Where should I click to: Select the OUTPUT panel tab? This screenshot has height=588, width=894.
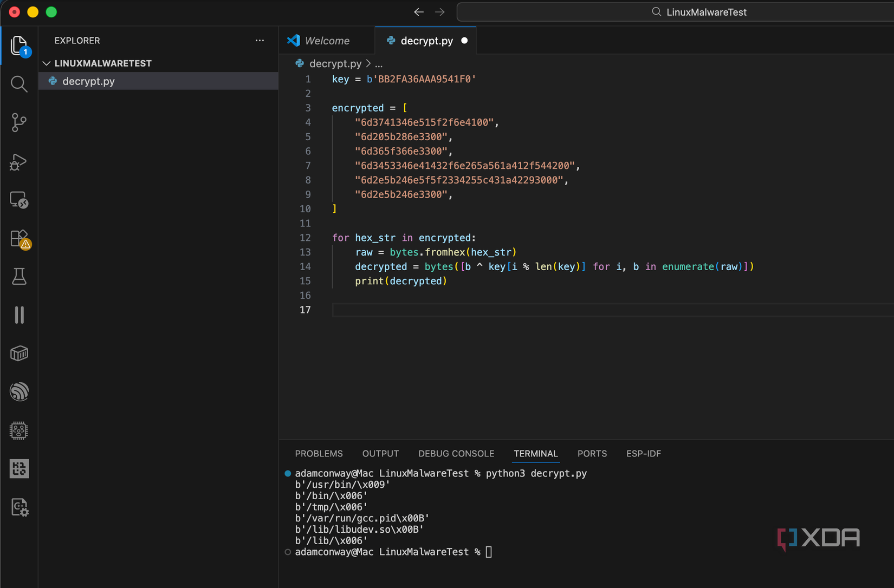tap(380, 454)
